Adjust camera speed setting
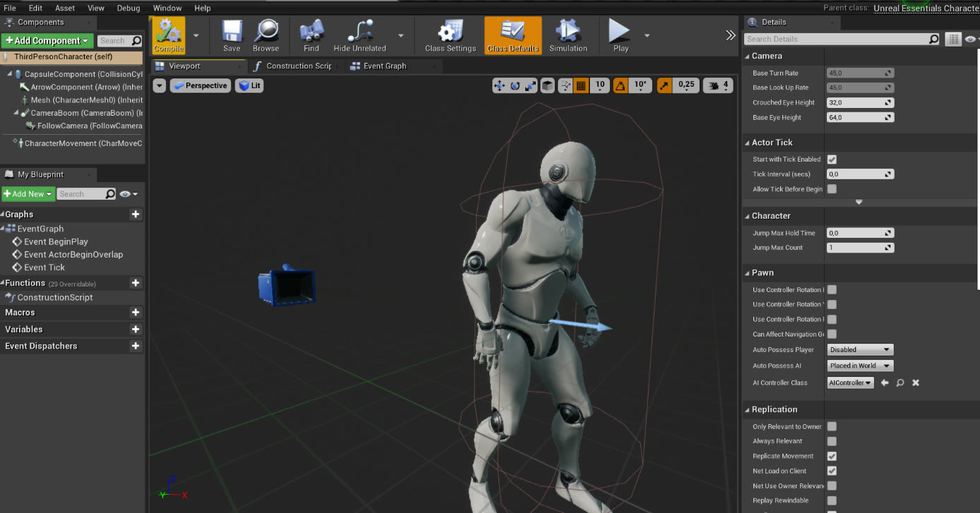Image resolution: width=980 pixels, height=513 pixels. (x=719, y=85)
